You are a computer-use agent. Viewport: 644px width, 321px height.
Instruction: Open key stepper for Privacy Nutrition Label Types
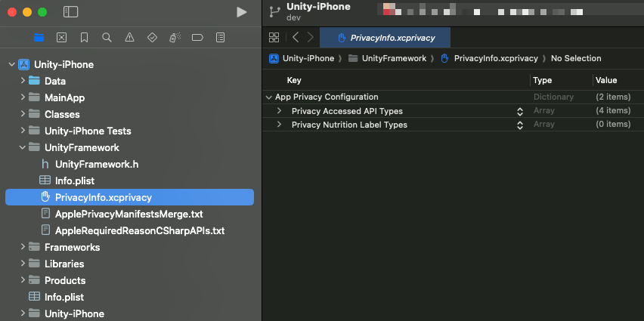tap(520, 125)
